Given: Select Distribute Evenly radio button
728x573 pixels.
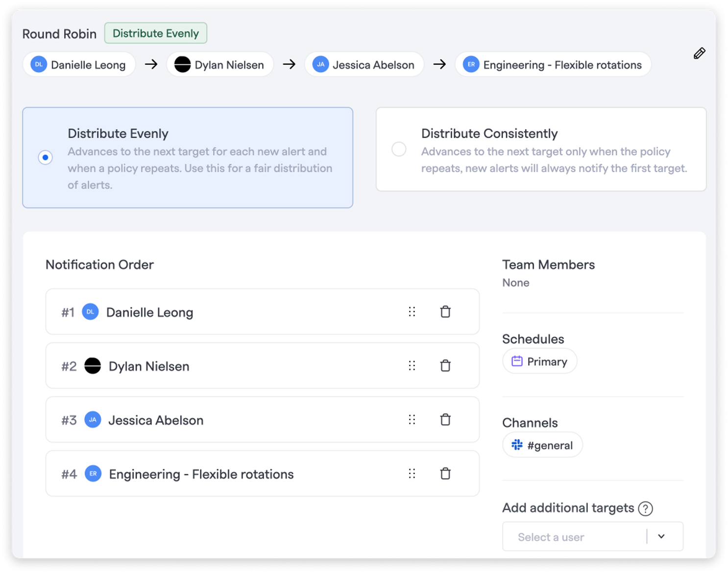Looking at the screenshot, I should coord(46,157).
